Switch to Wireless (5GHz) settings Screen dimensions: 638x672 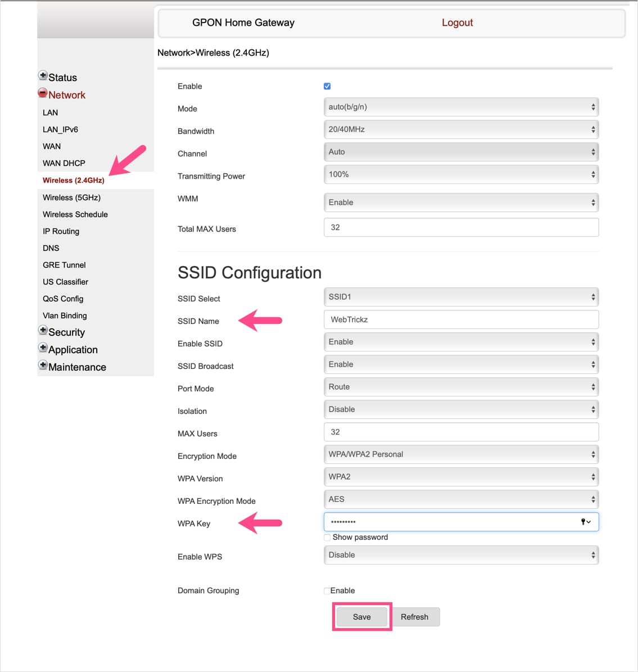pos(71,197)
